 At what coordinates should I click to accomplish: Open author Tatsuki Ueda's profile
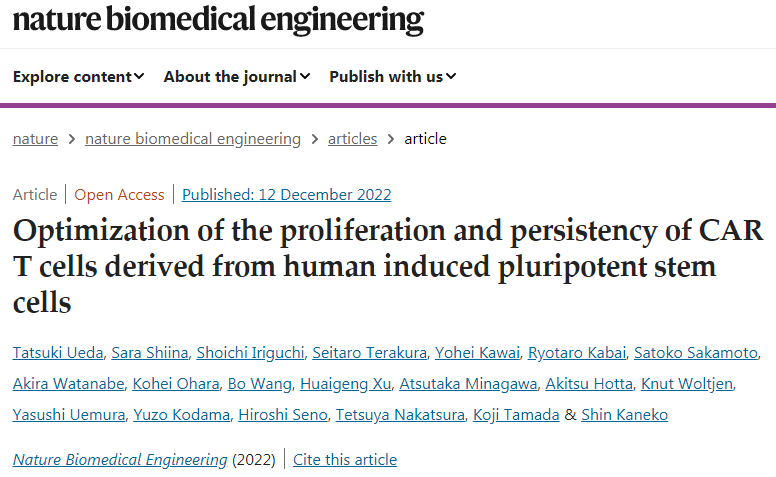pos(57,353)
